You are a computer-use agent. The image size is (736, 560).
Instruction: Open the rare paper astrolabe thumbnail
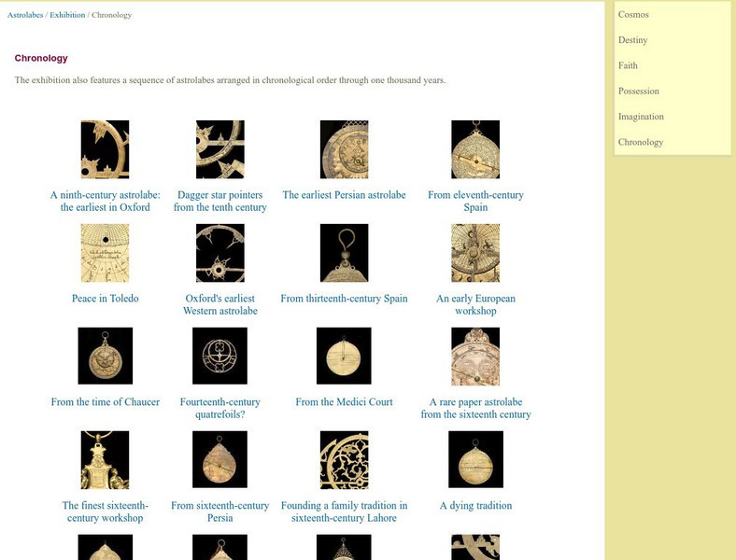(475, 357)
